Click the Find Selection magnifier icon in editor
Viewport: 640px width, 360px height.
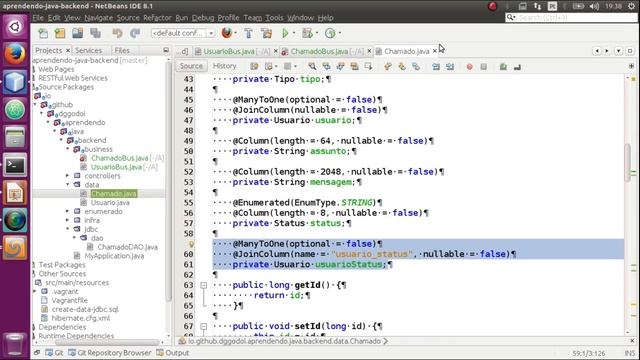coord(312,67)
